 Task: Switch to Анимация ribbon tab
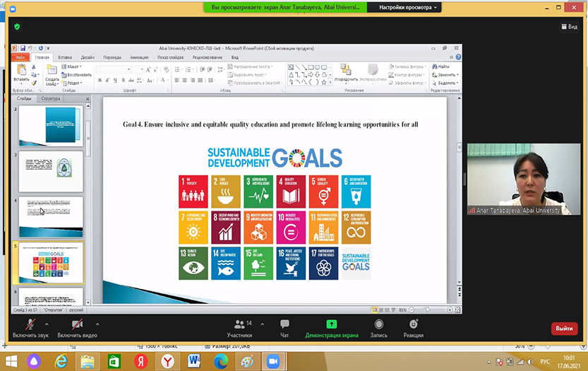pos(139,57)
